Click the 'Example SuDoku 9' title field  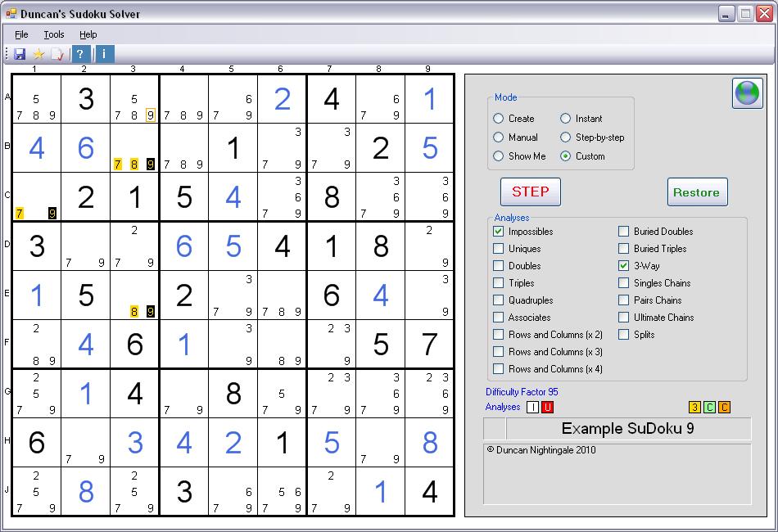tap(627, 428)
